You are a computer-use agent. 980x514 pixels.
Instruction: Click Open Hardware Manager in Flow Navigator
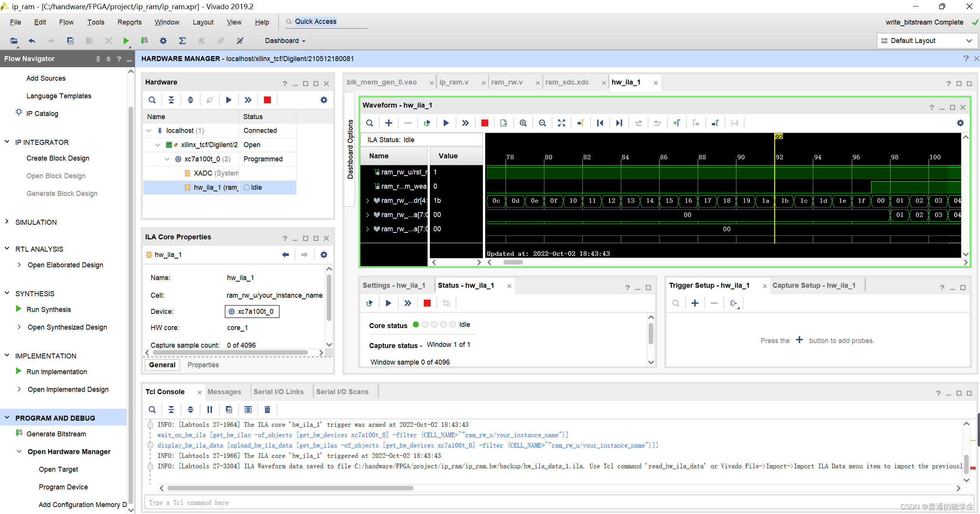69,451
